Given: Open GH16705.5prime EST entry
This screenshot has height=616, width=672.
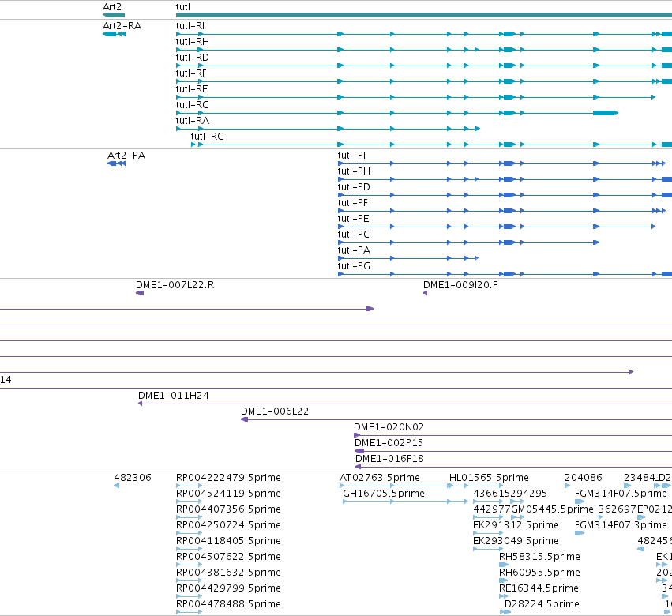Looking at the screenshot, I should tap(384, 494).
